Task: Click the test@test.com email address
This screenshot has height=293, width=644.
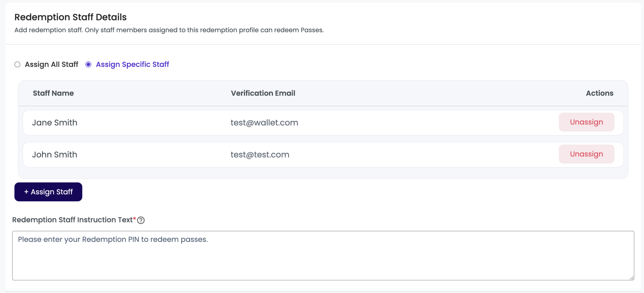Action: (260, 155)
